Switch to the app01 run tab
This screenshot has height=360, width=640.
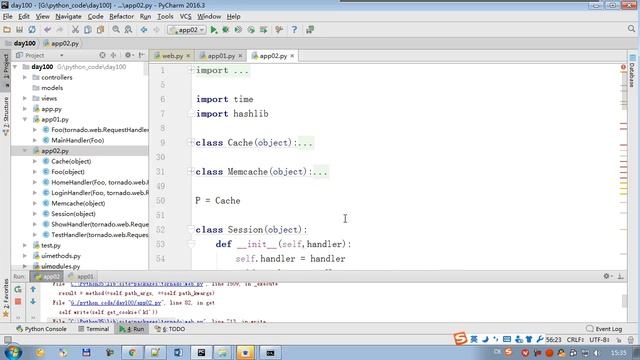[x=81, y=277]
